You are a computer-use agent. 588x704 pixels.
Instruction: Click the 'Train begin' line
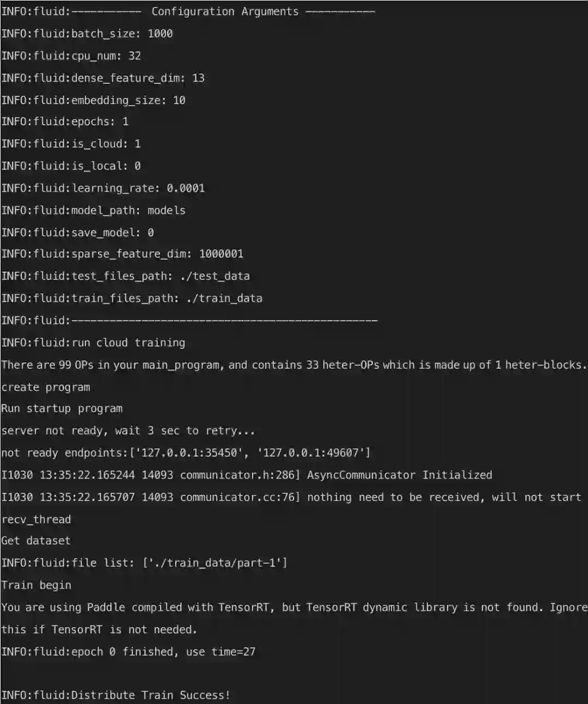36,585
